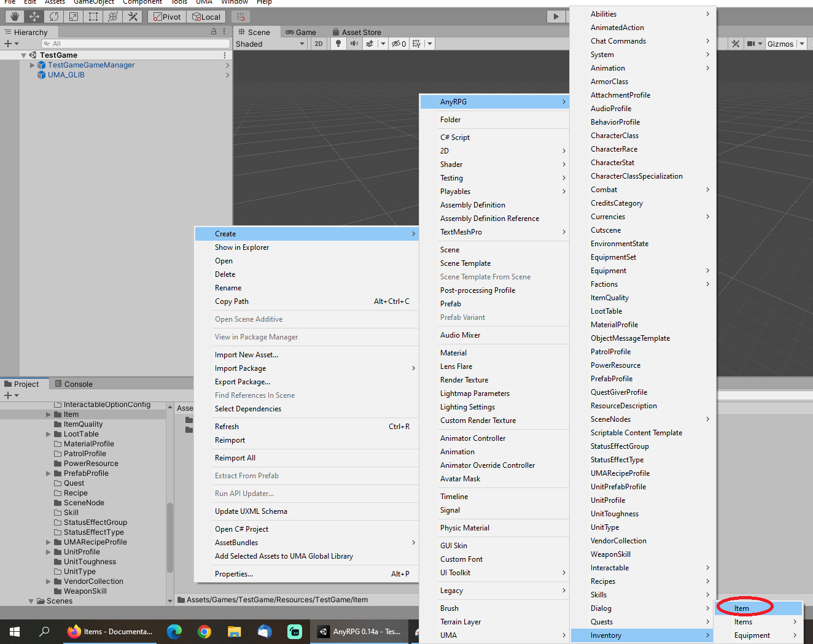Select the Move tool
Image resolution: width=813 pixels, height=644 pixels.
tap(34, 17)
